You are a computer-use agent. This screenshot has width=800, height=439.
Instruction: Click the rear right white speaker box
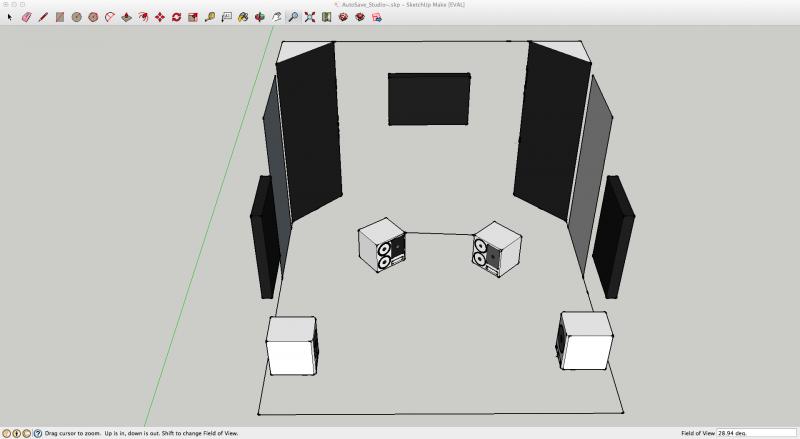click(585, 340)
